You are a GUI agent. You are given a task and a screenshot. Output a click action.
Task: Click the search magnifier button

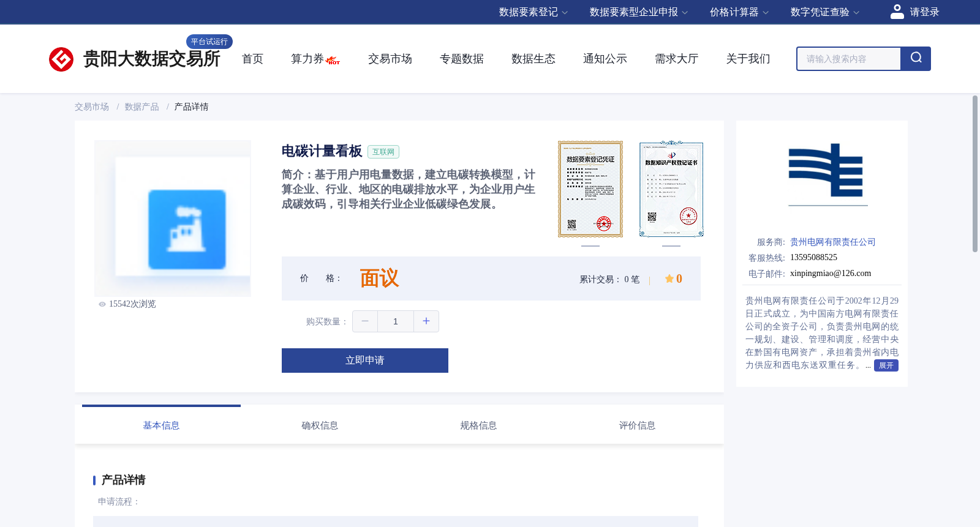[916, 59]
